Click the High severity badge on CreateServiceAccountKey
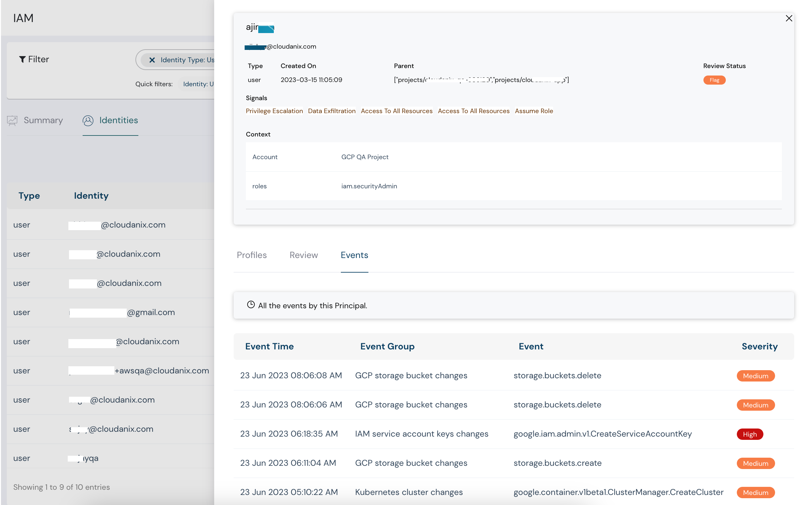 coord(750,434)
